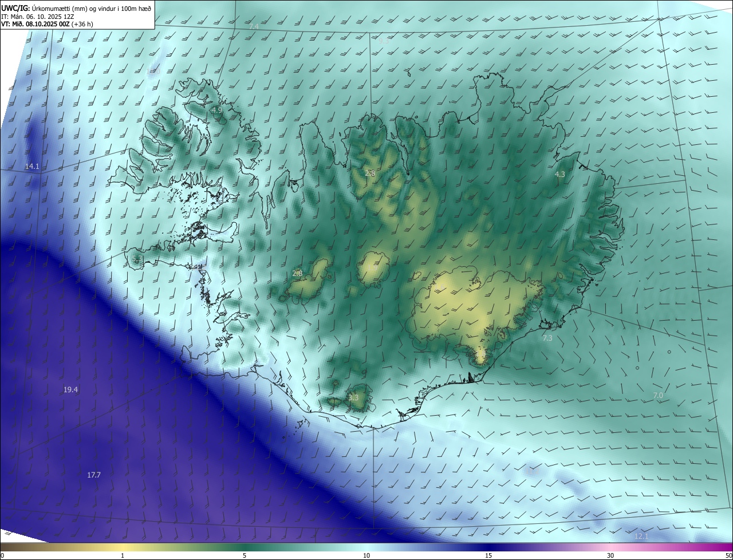733x560 pixels.
Task: Click the 7.4 value label
Action: click(x=254, y=27)
